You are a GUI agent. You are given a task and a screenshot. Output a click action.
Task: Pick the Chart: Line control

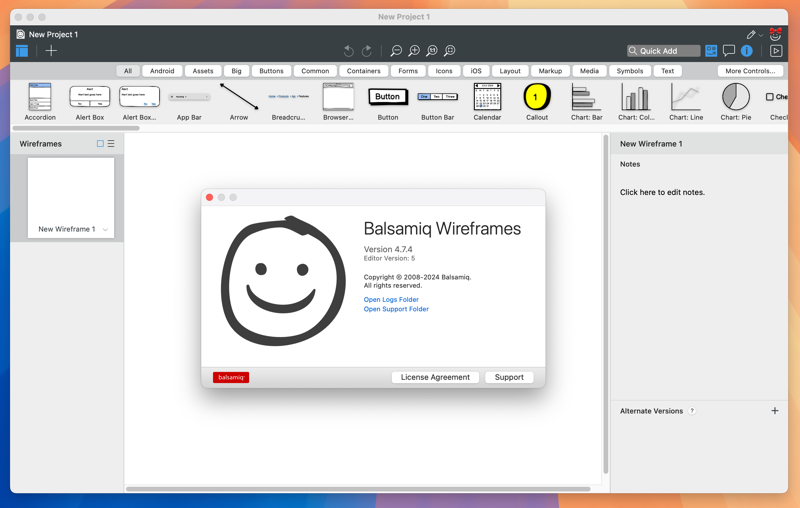(686, 101)
